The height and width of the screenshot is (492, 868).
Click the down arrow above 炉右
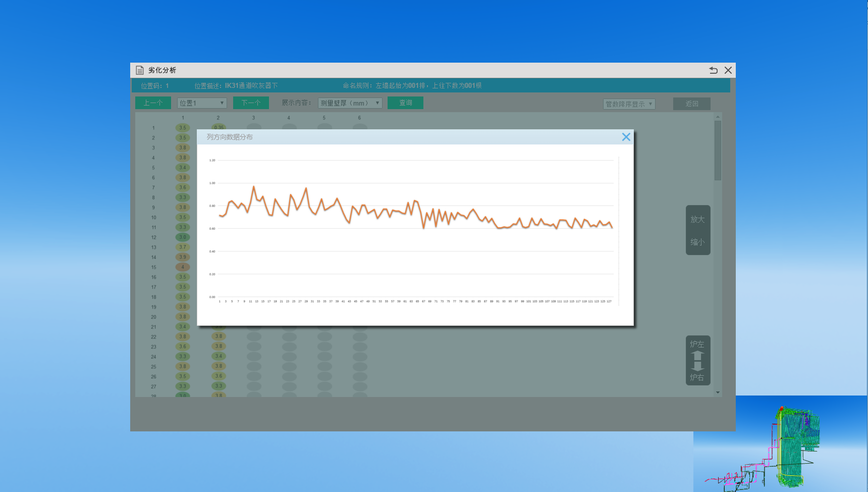click(x=697, y=366)
